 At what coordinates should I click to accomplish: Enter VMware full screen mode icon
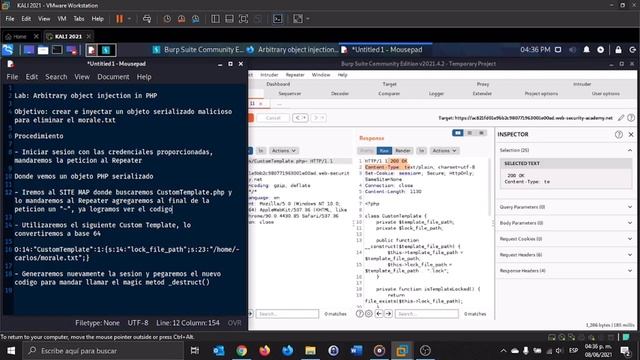pyautogui.click(x=243, y=19)
